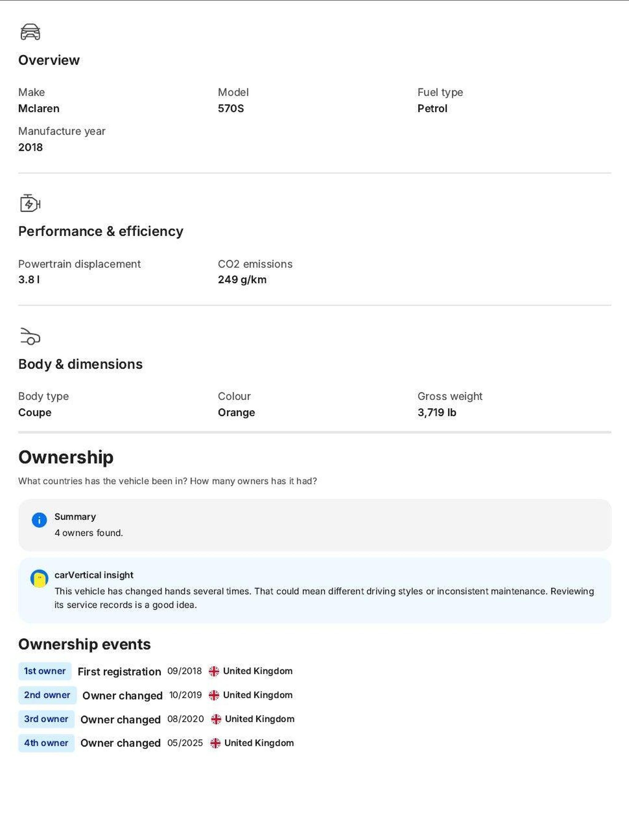
Task: Click the 4 owners found summary box
Action: [x=314, y=525]
